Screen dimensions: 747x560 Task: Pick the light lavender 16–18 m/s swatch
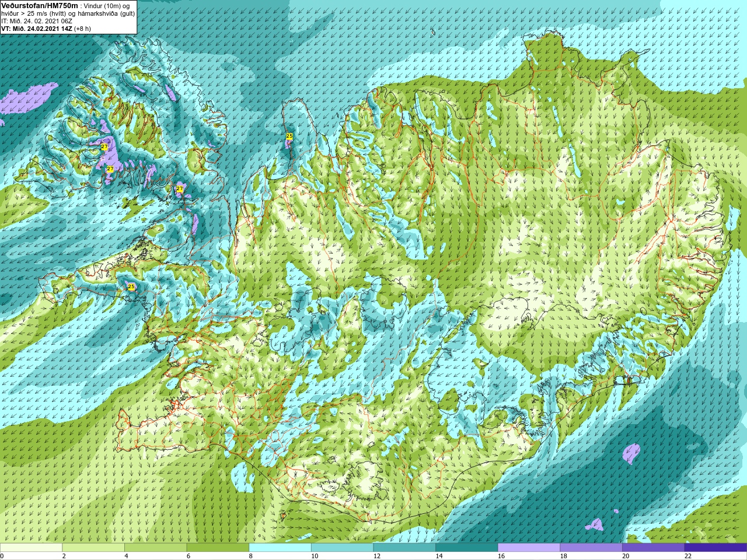pos(529,547)
